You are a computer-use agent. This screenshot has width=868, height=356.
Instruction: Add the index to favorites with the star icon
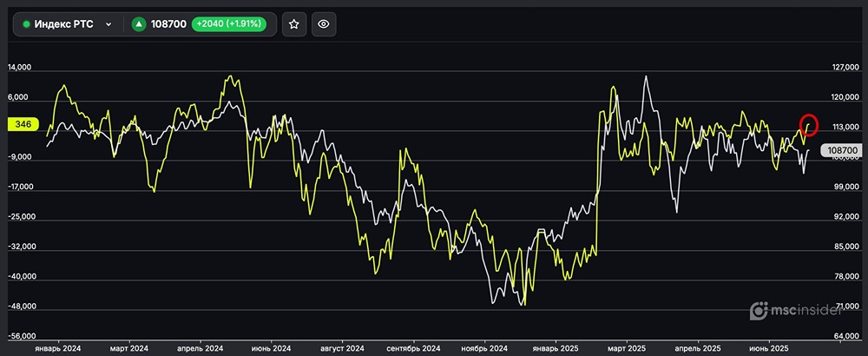click(x=293, y=24)
